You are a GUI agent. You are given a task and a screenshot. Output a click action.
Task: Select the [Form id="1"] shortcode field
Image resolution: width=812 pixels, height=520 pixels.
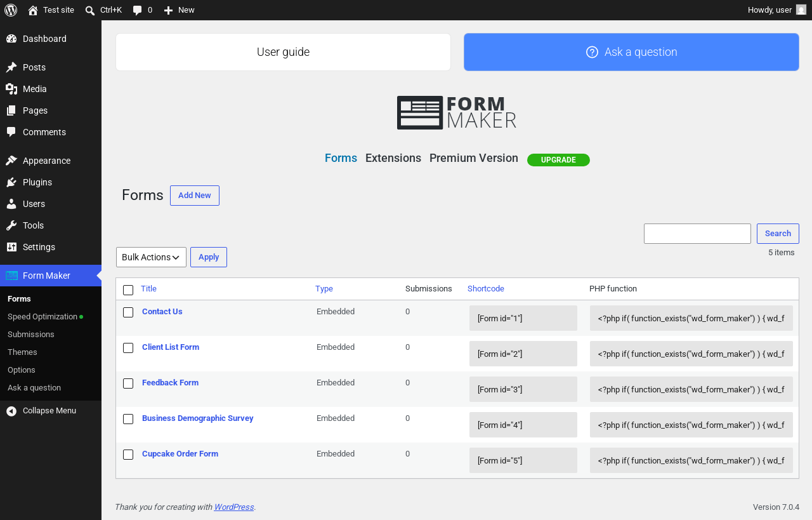coord(523,318)
